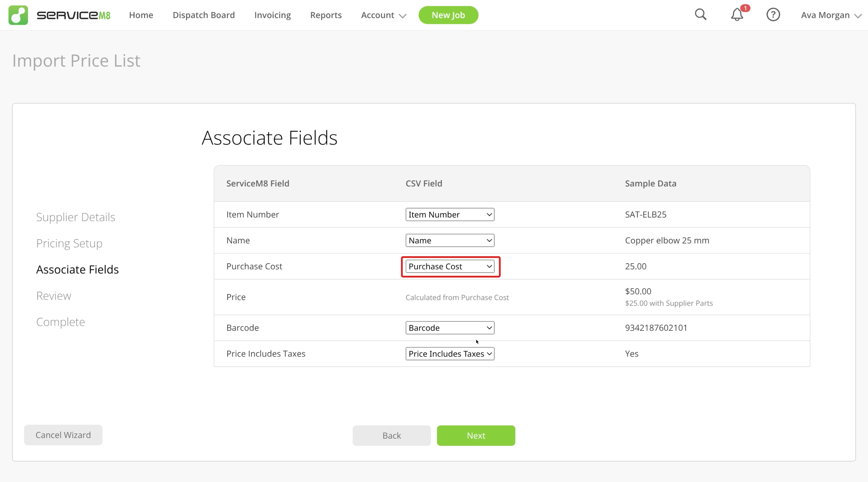Open the Dispatch Board page
Image resolution: width=868 pixels, height=482 pixels.
point(203,15)
